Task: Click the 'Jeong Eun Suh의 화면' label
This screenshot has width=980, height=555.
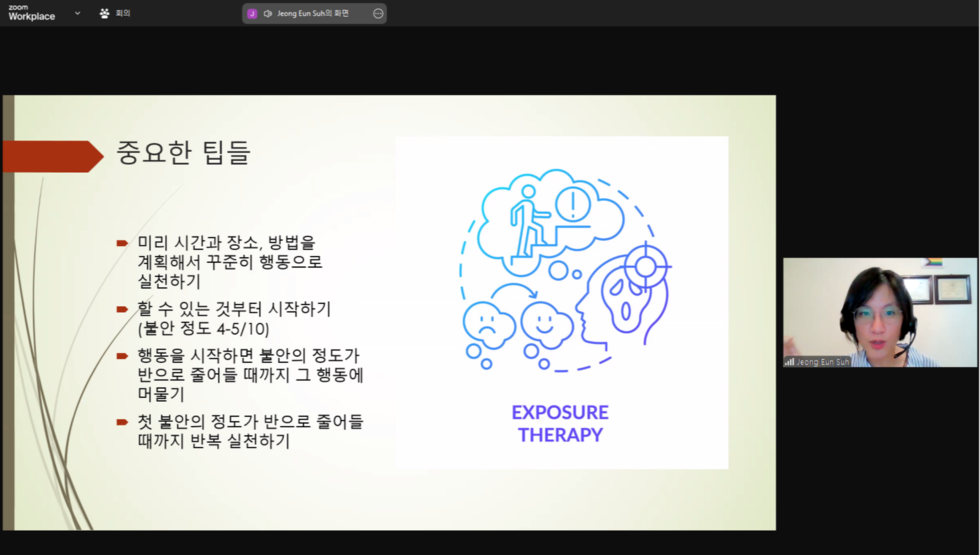Action: coord(313,14)
